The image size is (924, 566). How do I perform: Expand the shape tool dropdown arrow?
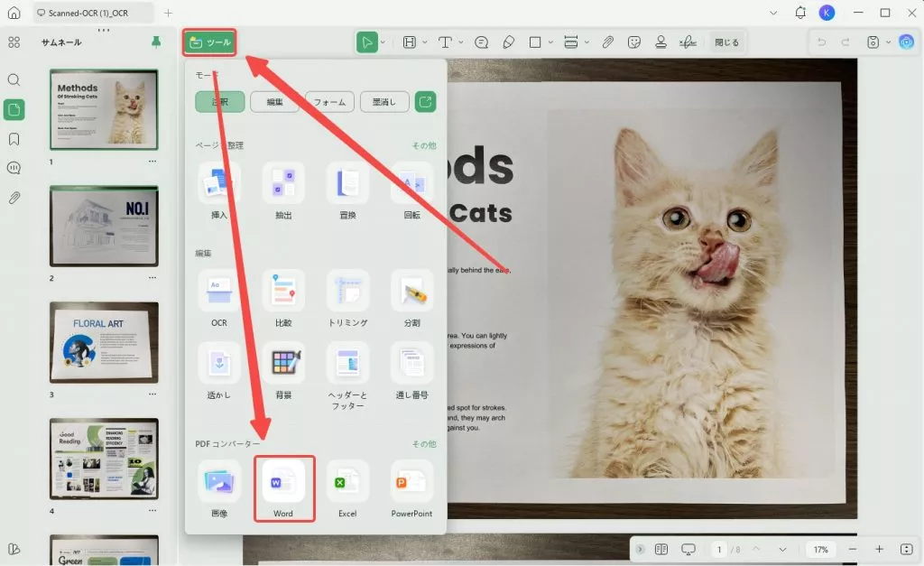(x=550, y=42)
